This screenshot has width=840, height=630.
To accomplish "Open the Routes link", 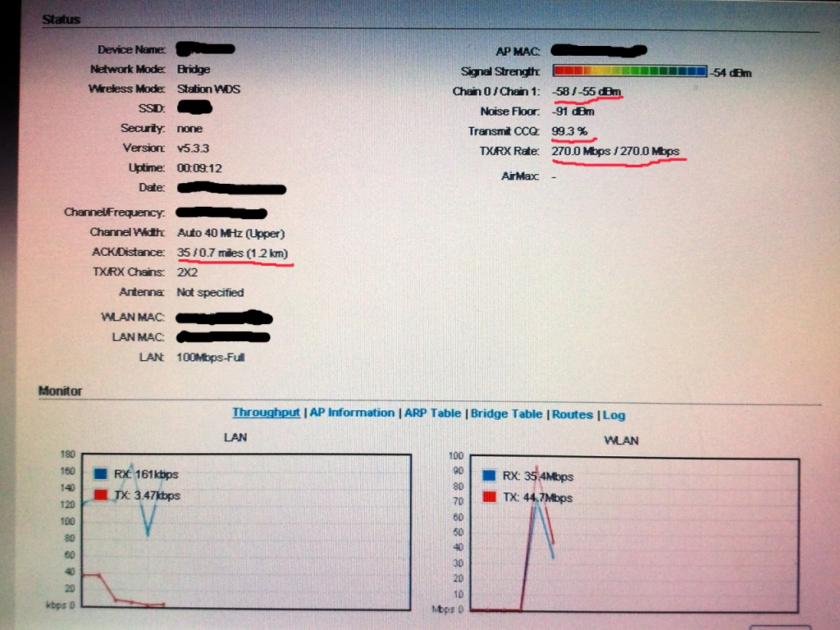I will tap(572, 414).
